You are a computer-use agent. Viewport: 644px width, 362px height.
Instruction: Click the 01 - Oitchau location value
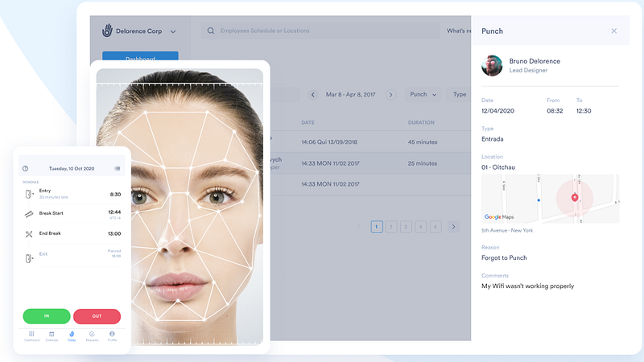pos(498,167)
